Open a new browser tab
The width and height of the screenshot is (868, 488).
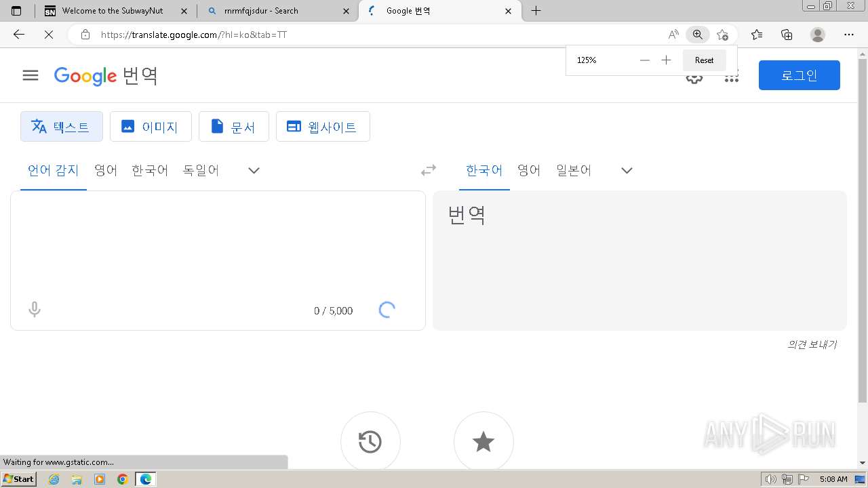(536, 11)
